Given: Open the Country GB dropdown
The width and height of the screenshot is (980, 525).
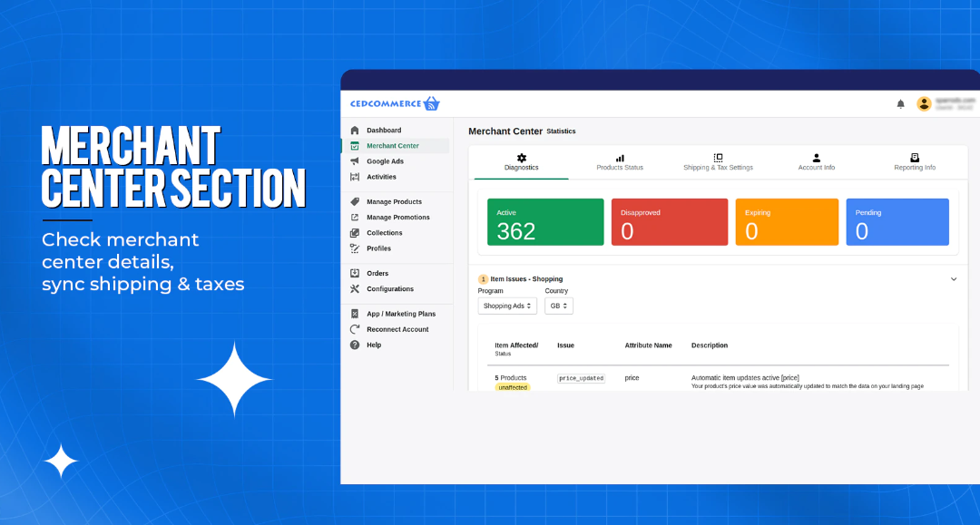Looking at the screenshot, I should pyautogui.click(x=559, y=306).
